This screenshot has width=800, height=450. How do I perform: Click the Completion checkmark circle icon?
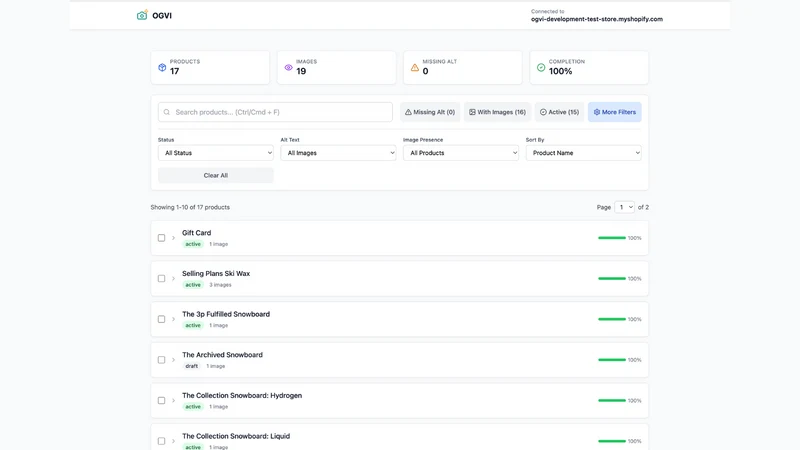tap(541, 67)
